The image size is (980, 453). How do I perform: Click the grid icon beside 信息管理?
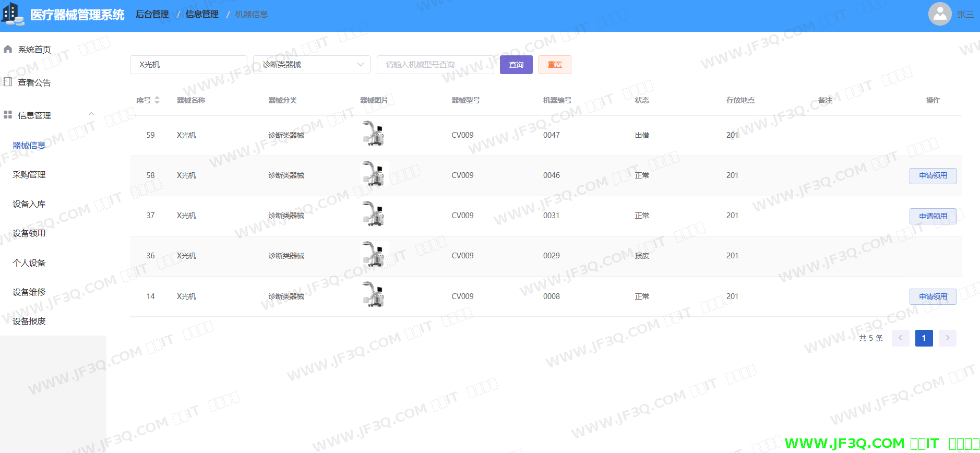click(8, 115)
